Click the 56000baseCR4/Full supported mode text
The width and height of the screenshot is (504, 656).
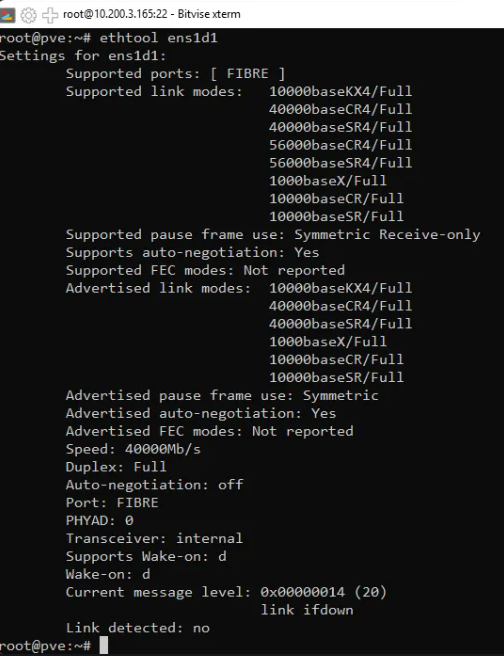coord(340,145)
